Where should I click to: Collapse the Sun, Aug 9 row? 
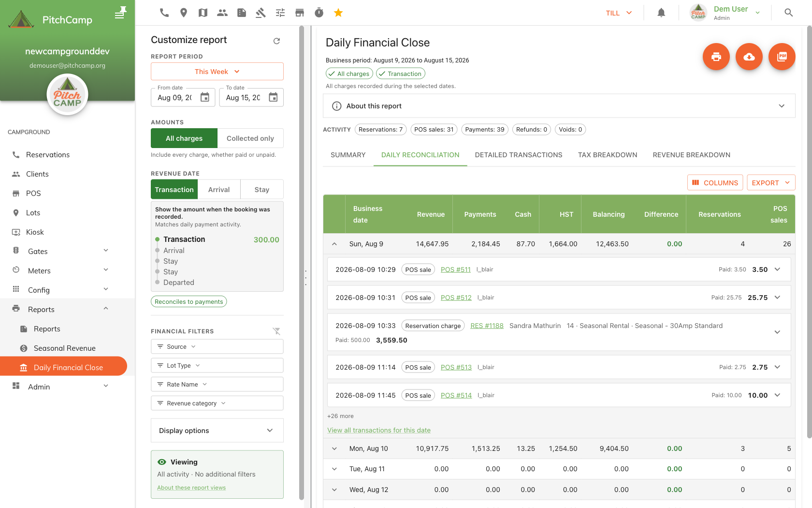click(x=334, y=244)
